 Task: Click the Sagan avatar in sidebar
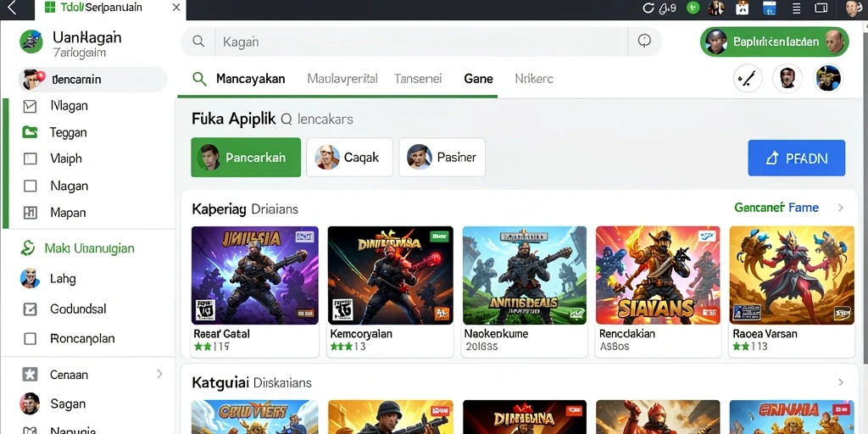[30, 403]
